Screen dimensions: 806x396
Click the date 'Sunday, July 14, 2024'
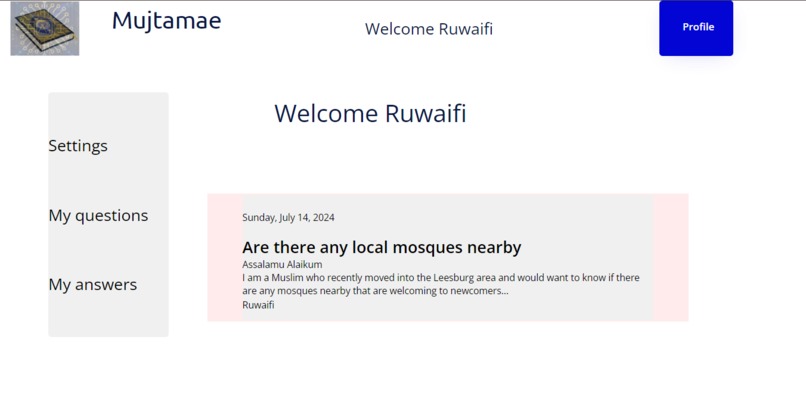coord(288,218)
